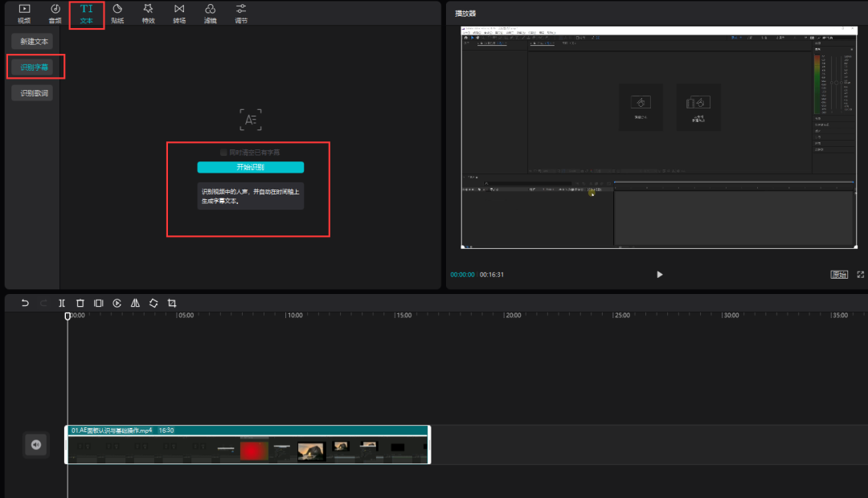Click the redo icon in timeline toolbar
Image resolution: width=868 pixels, height=498 pixels.
[x=43, y=304]
